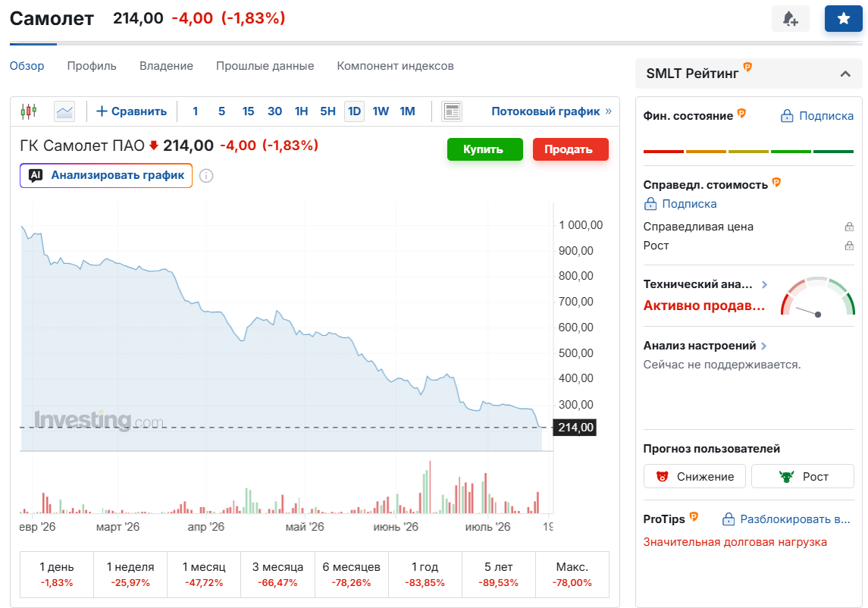
Task: Click Анализировать график AI button
Action: tap(106, 176)
